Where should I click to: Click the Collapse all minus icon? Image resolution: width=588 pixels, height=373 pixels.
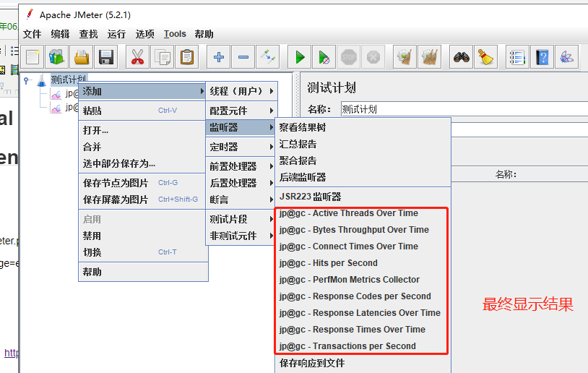pyautogui.click(x=243, y=57)
